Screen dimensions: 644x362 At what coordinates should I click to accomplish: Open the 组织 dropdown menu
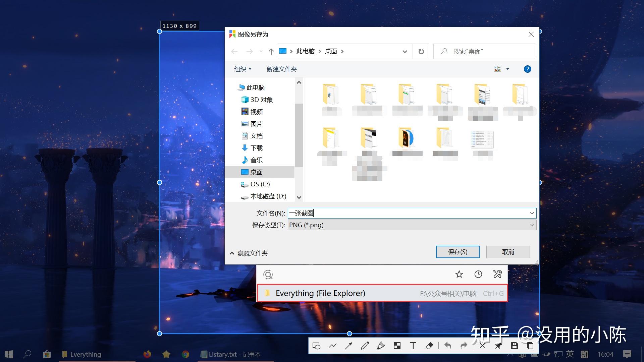point(243,69)
